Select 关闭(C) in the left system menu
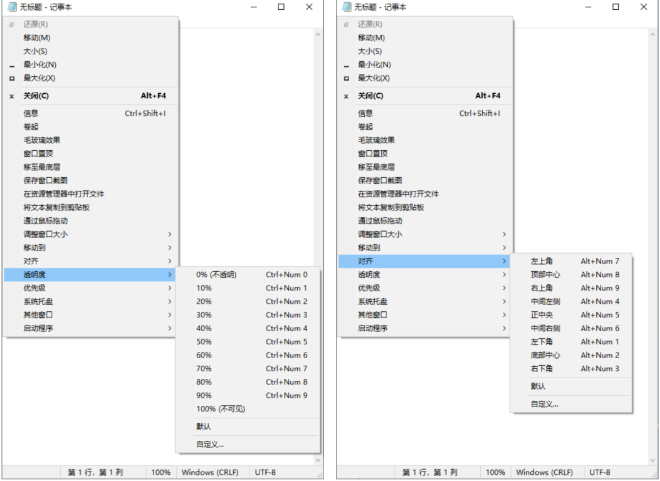 36,96
